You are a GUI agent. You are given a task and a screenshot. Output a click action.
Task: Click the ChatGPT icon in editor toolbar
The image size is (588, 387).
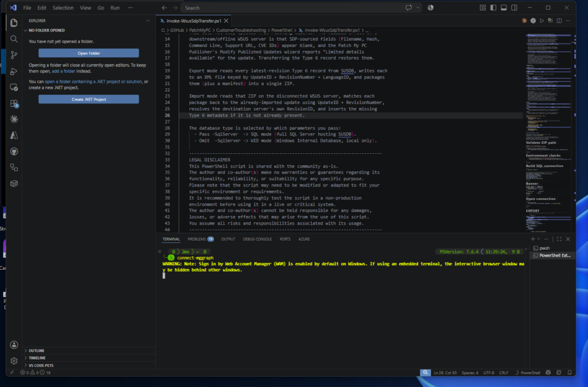tap(533, 21)
